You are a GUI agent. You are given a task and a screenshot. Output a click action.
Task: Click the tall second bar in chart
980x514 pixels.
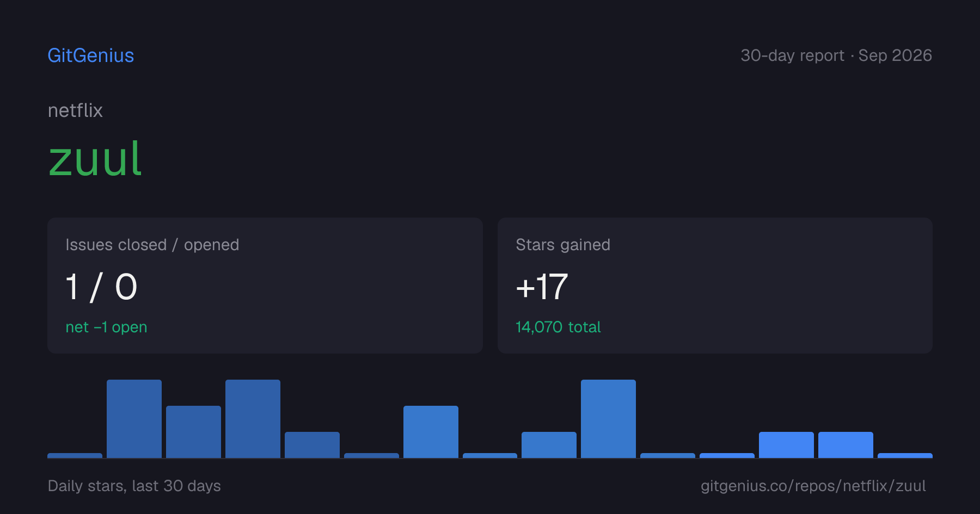[134, 419]
